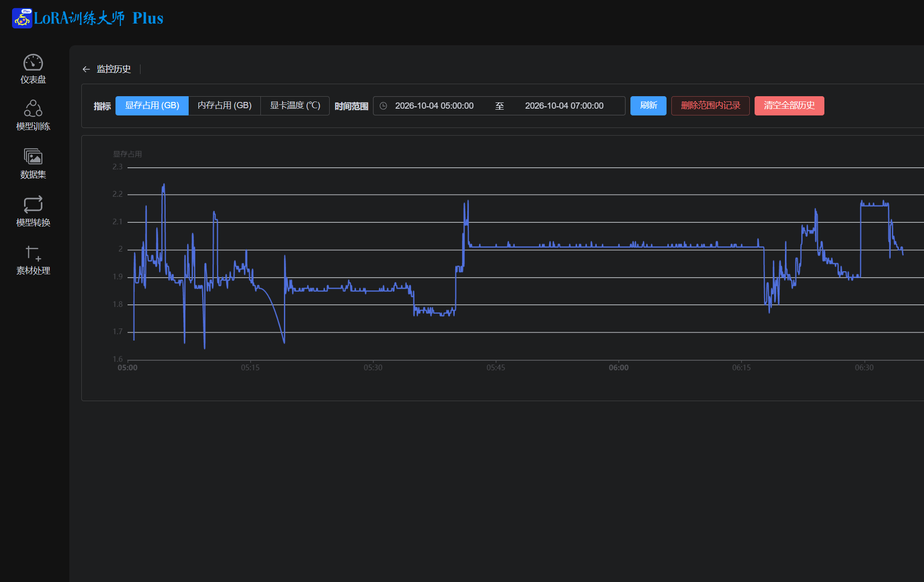Image resolution: width=924 pixels, height=582 pixels.
Task: Click the 1.6 y-axis label
Action: [x=117, y=359]
